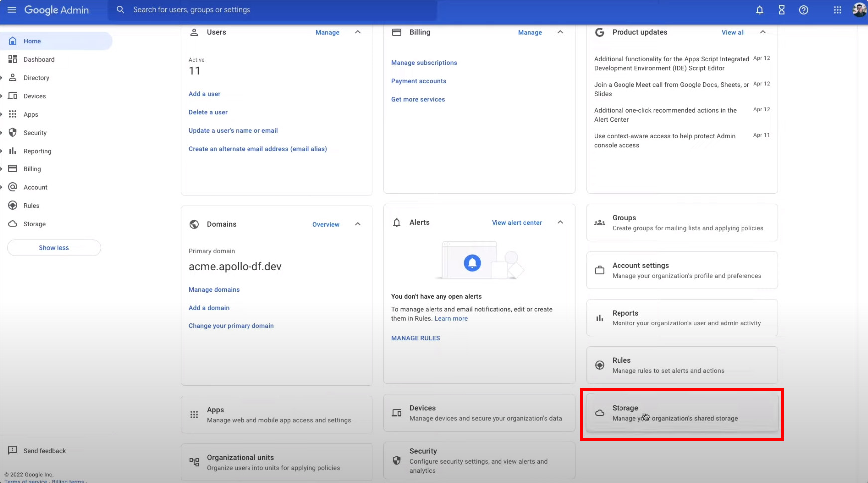The image size is (868, 483).
Task: Click the Add a user link
Action: pyautogui.click(x=204, y=94)
